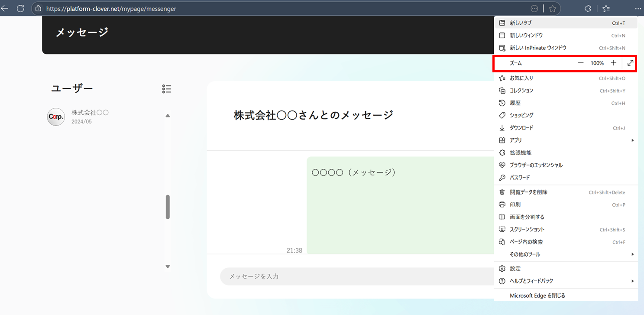644x315 pixels.
Task: Click the puzzle icon beside 拡張機能
Action: pos(502,153)
